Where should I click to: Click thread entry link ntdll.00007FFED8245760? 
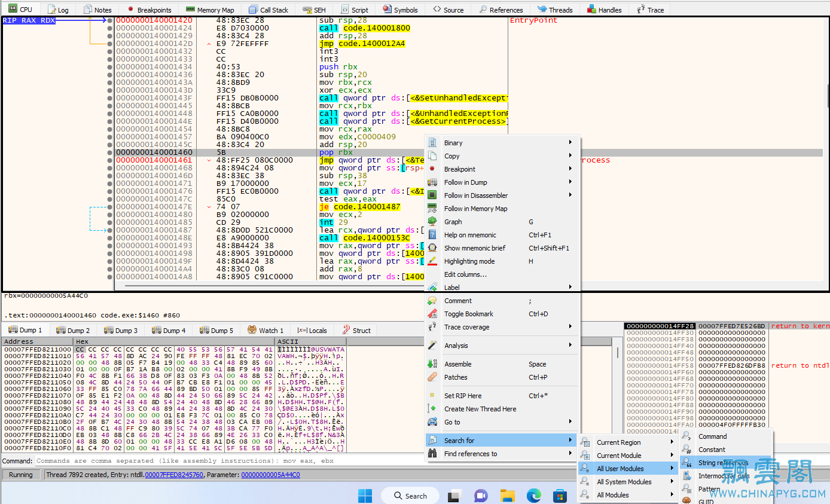pos(174,475)
